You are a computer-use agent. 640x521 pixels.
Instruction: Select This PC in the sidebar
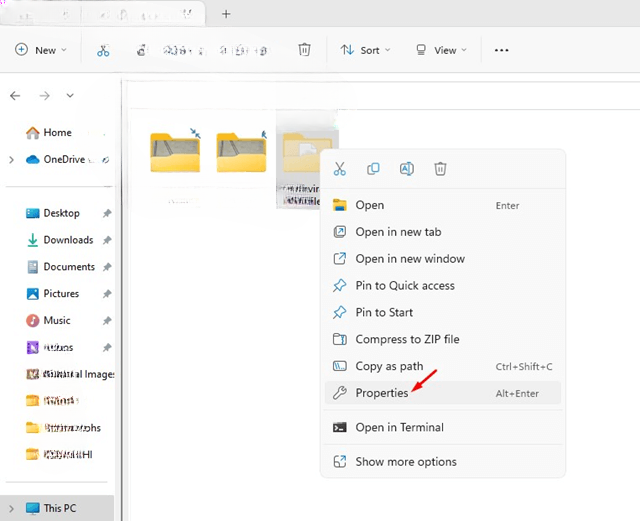[x=57, y=508]
